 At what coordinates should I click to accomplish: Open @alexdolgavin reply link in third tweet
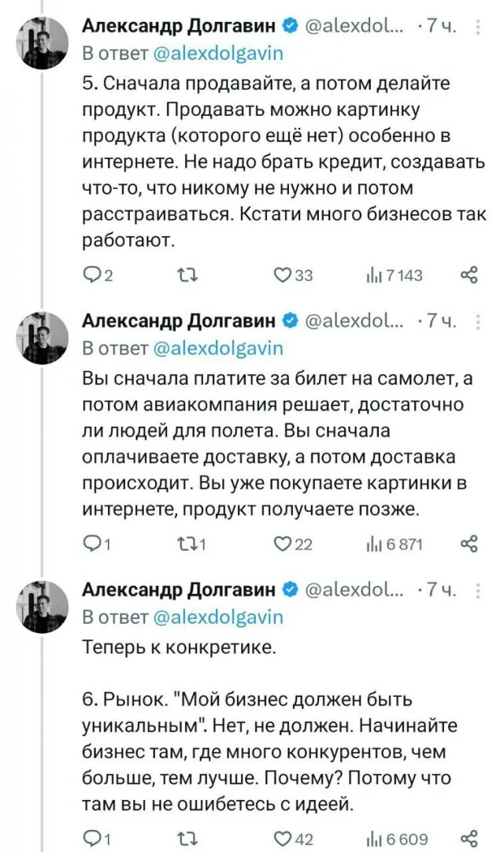(x=217, y=616)
